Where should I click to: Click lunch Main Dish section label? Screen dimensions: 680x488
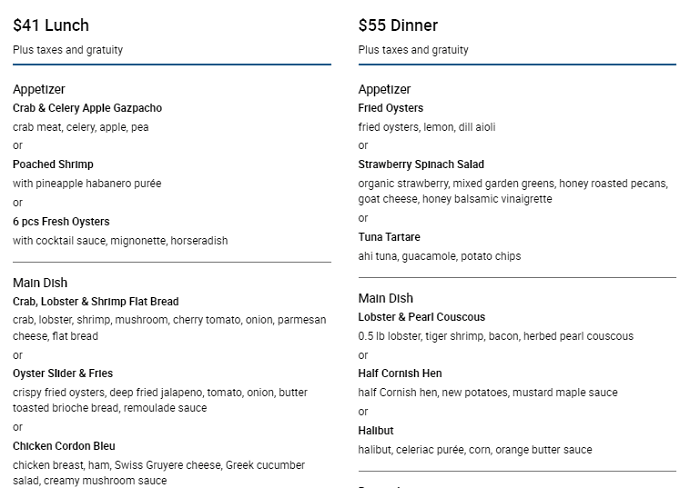[x=40, y=283]
